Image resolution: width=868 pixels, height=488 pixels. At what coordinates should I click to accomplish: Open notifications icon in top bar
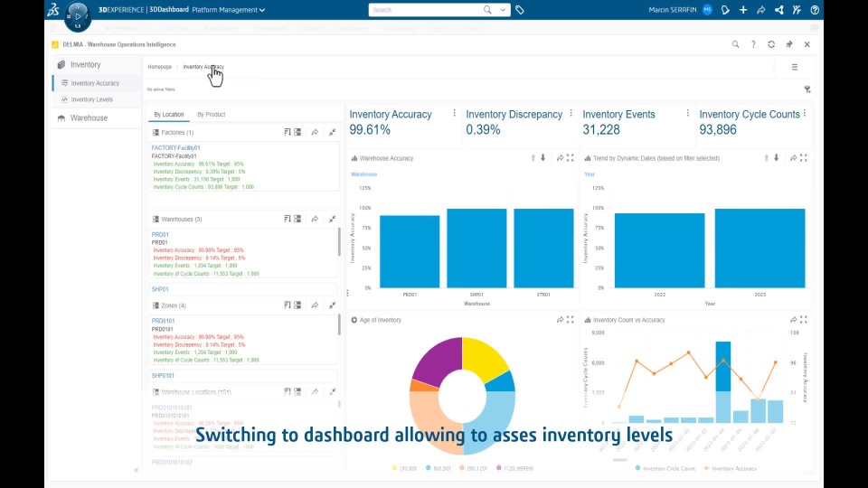pyautogui.click(x=725, y=9)
